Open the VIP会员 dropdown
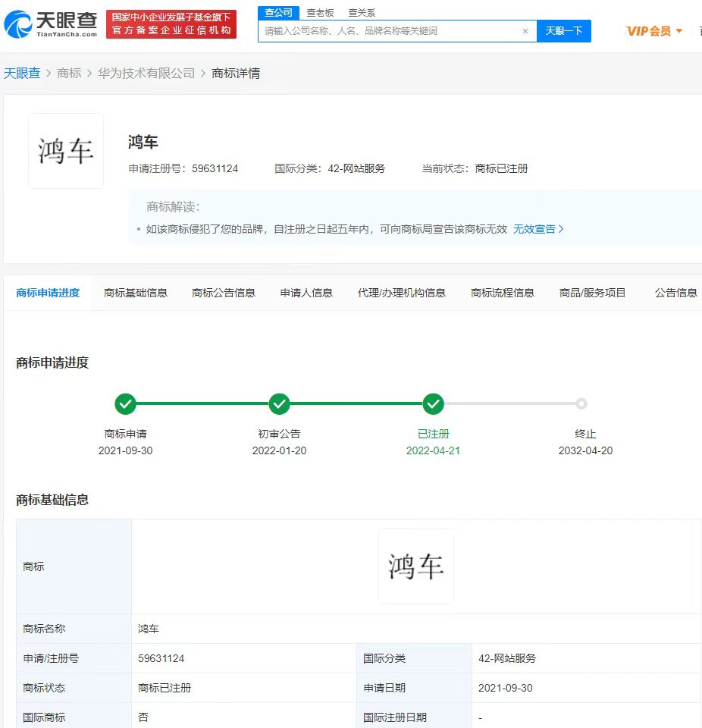This screenshot has height=728, width=702. point(652,31)
